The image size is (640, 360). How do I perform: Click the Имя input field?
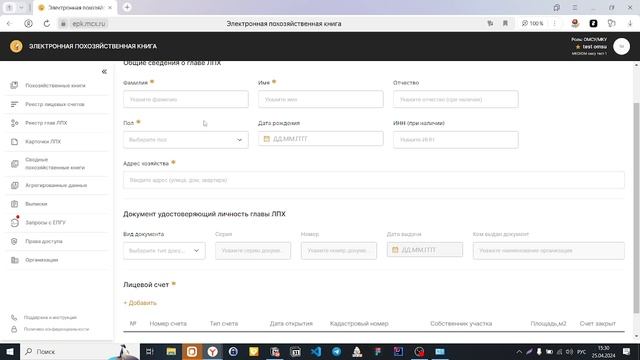click(x=320, y=99)
